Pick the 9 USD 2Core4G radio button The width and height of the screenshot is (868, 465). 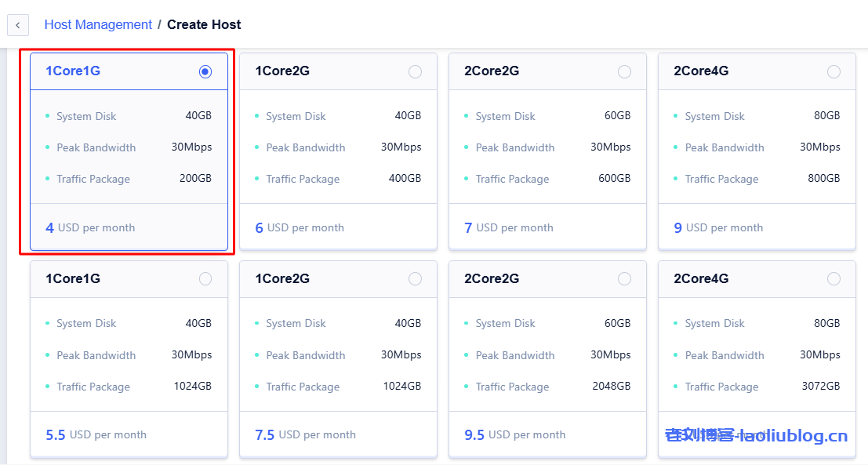point(833,71)
